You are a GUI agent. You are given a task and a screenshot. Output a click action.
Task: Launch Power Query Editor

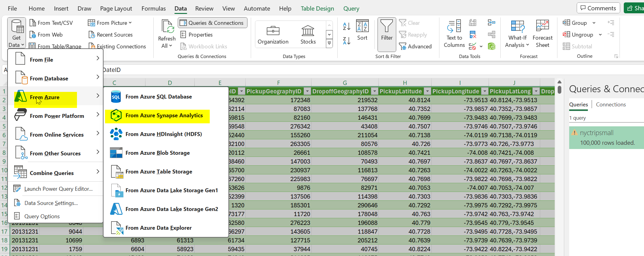pyautogui.click(x=58, y=189)
